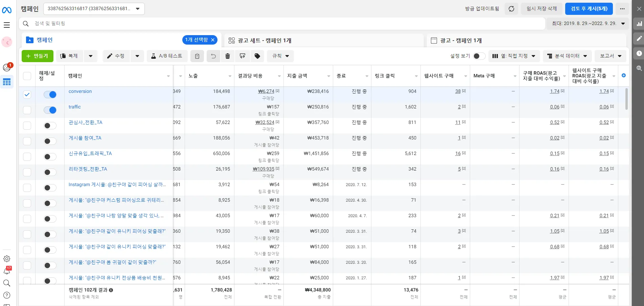Check the select-all checkbox in table header
644x306 pixels.
27,76
